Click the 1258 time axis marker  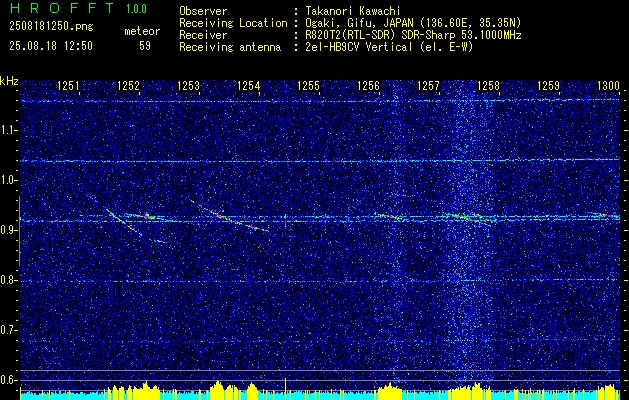click(x=489, y=85)
